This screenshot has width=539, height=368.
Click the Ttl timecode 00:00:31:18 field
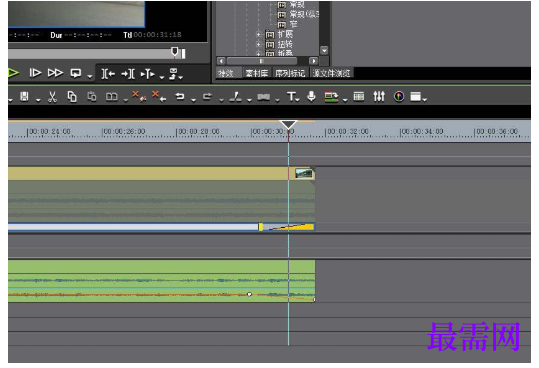tap(157, 35)
